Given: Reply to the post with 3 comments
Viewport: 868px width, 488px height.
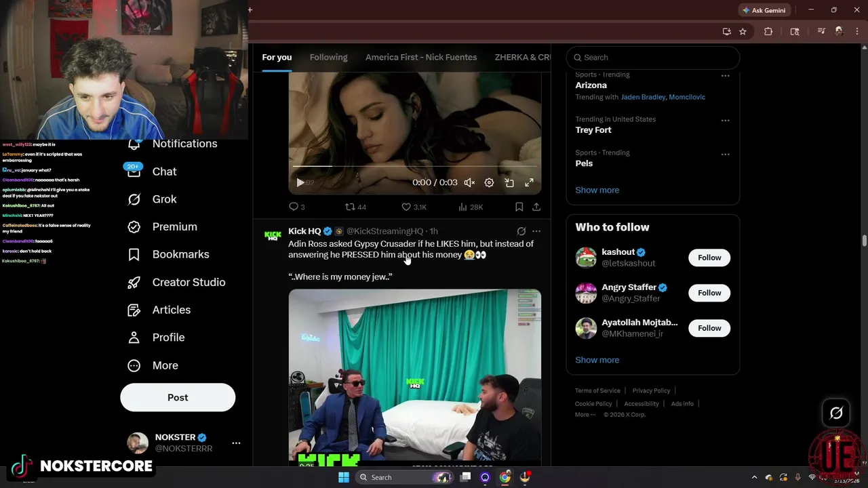Looking at the screenshot, I should coord(297,207).
